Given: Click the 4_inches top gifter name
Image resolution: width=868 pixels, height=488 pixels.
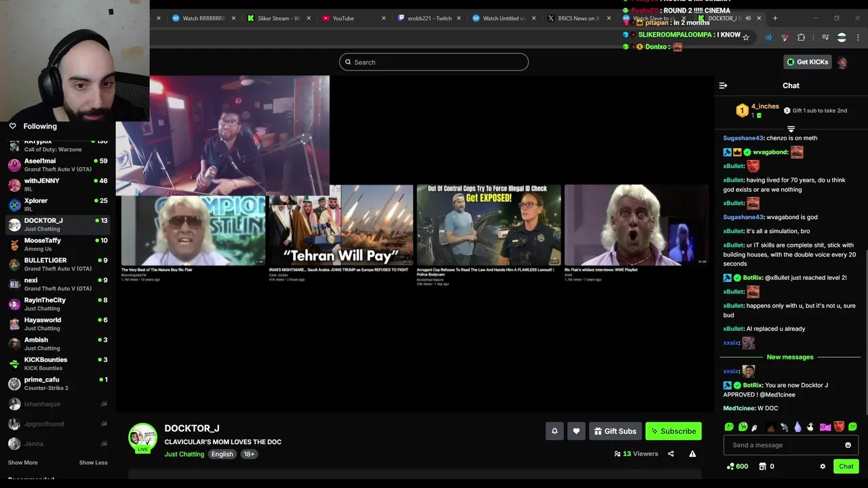Looking at the screenshot, I should pos(765,106).
